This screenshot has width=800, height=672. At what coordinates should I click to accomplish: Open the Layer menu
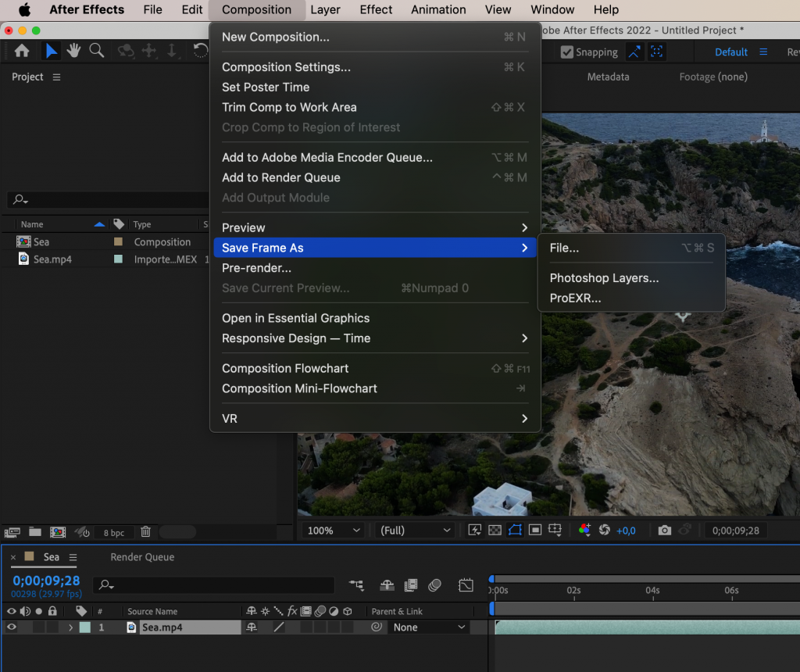326,9
